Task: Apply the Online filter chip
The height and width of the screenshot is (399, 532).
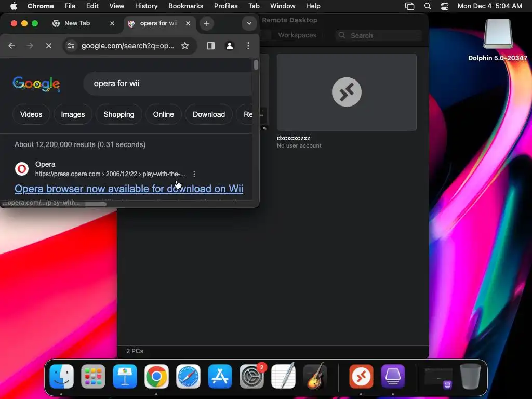Action: [x=164, y=114]
